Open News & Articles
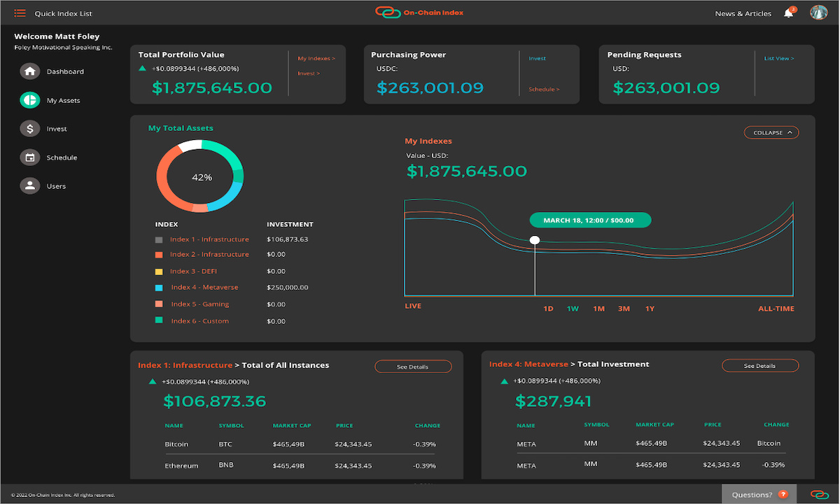Viewport: 840px width, 504px height. (743, 13)
